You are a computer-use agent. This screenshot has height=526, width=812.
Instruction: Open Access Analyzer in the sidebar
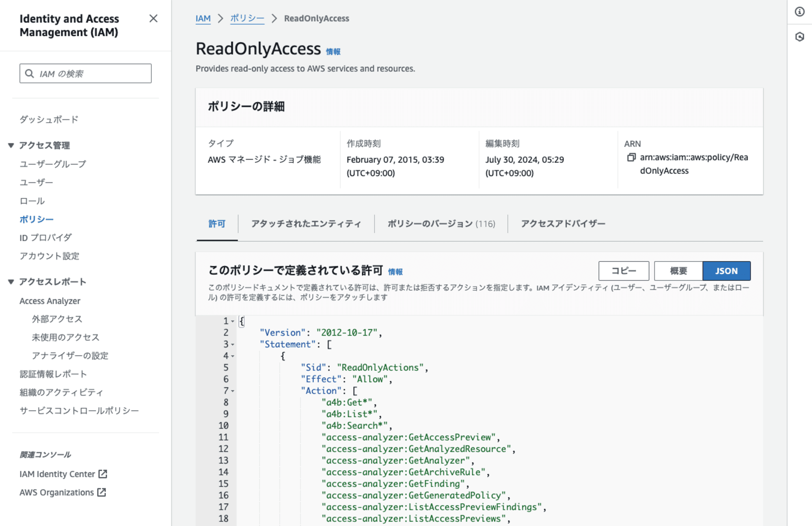(50, 301)
